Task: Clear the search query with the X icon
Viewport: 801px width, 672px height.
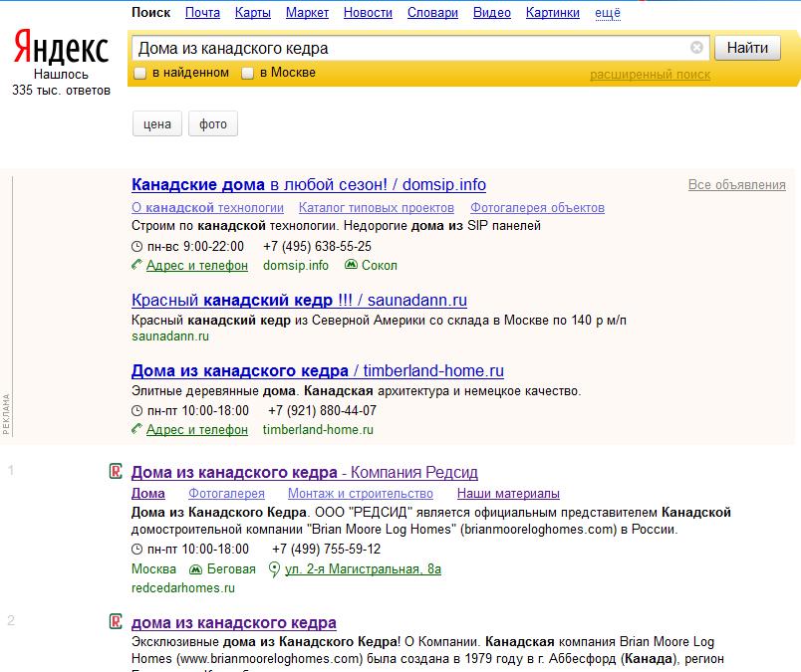Action: click(696, 48)
